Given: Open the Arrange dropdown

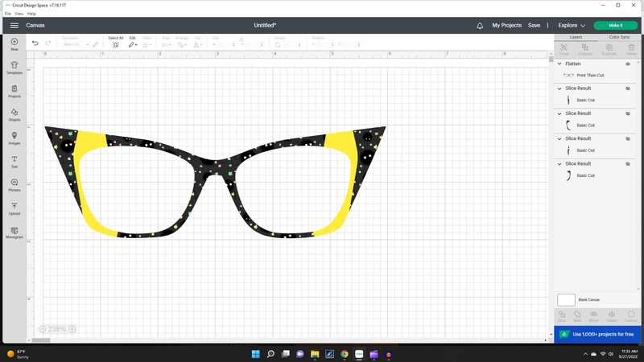Looking at the screenshot, I should click(182, 45).
